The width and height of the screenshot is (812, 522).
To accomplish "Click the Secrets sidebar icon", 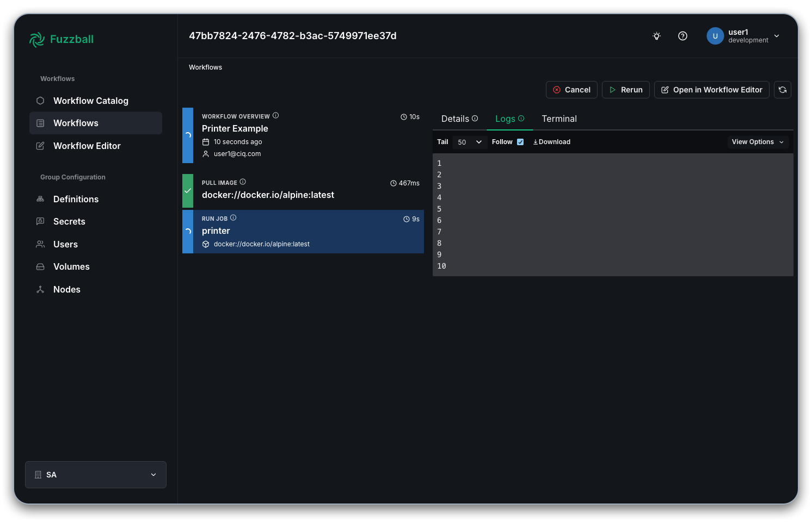I will tap(40, 221).
